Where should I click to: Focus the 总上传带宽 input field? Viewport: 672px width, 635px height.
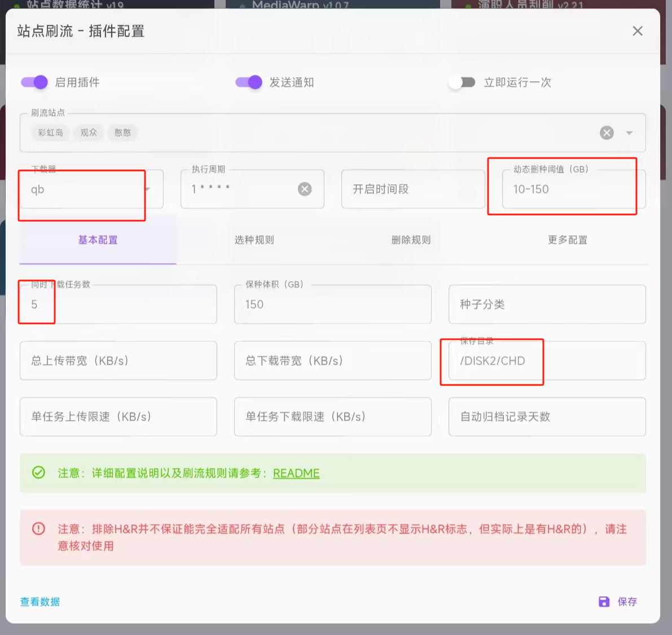coord(118,361)
